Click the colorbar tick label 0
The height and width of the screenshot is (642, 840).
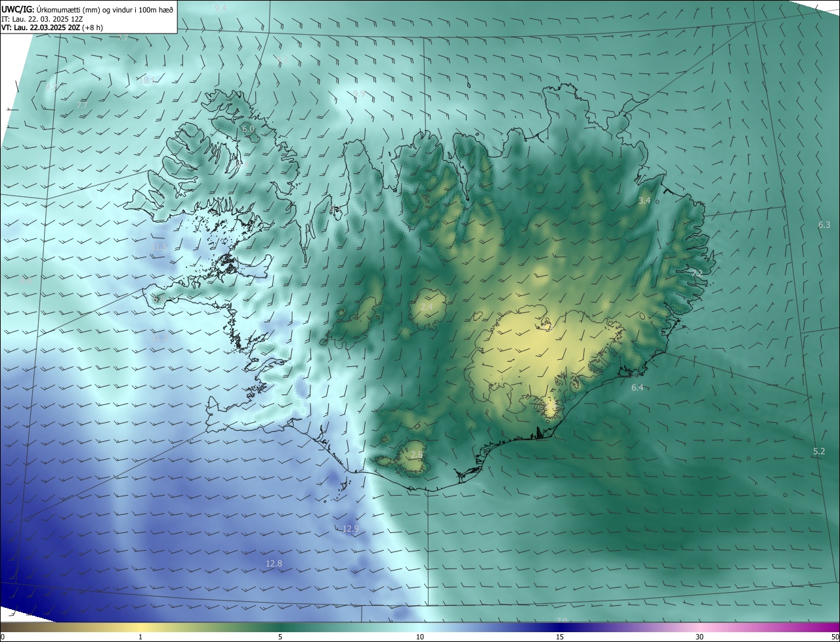coord(3,637)
